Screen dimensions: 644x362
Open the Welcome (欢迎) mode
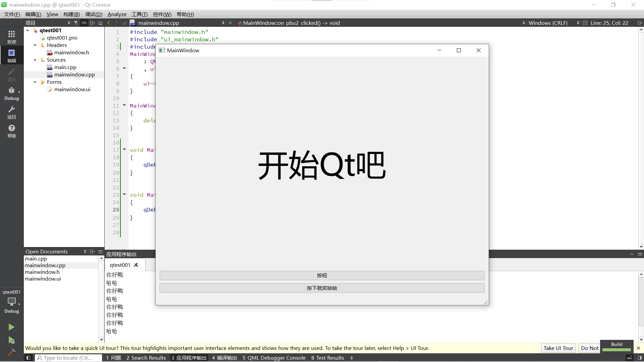pyautogui.click(x=11, y=37)
